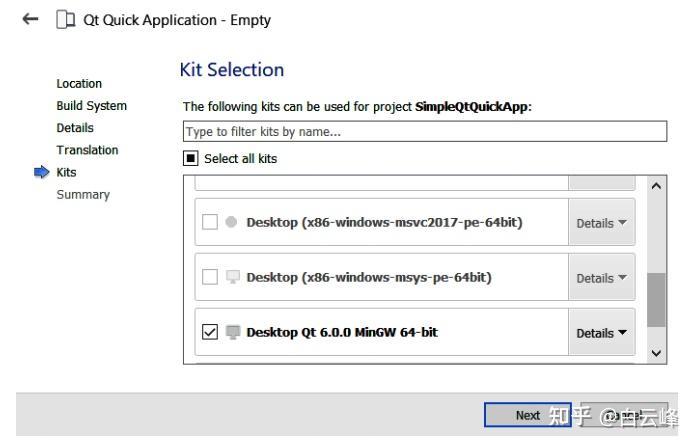Image resolution: width=697 pixels, height=446 pixels.
Task: Open the Translation wizard step
Action: tap(87, 150)
